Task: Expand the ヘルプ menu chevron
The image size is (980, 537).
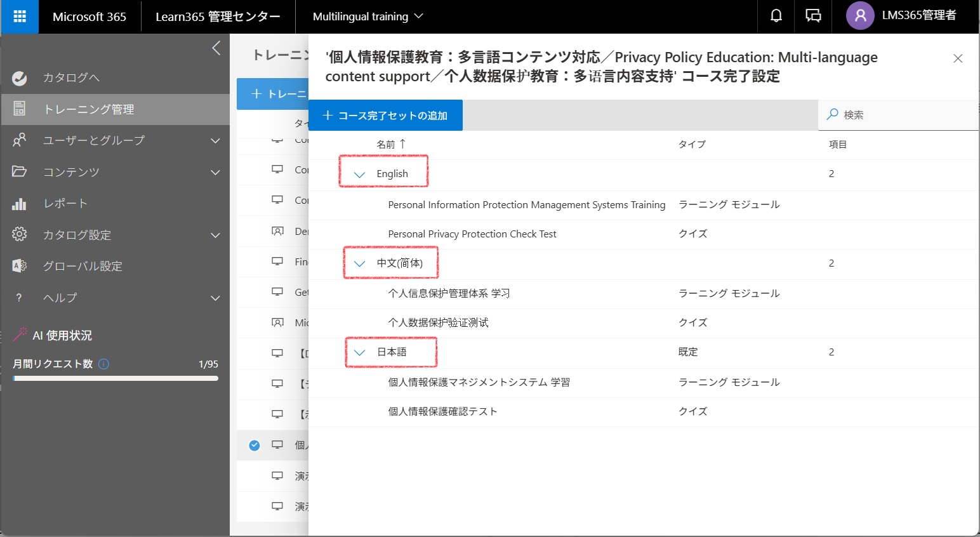Action: coord(215,298)
